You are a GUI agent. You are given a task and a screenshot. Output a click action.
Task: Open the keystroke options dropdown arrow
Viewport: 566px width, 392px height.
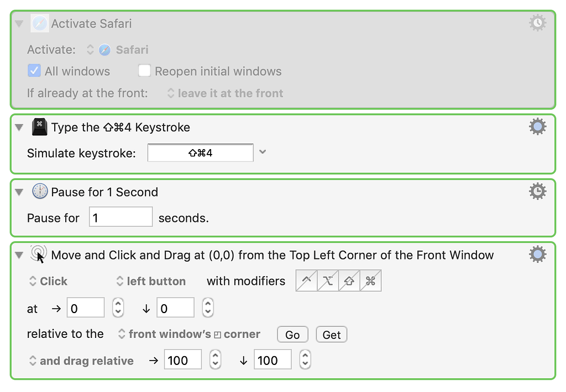(x=263, y=152)
